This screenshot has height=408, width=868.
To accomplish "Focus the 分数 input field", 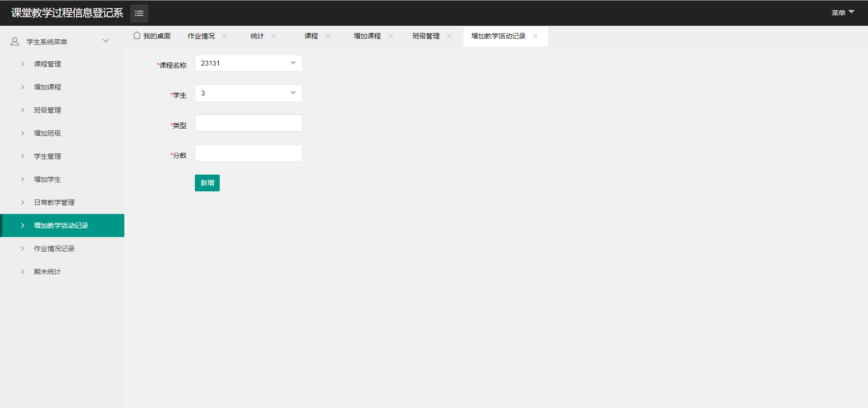I will [x=249, y=153].
